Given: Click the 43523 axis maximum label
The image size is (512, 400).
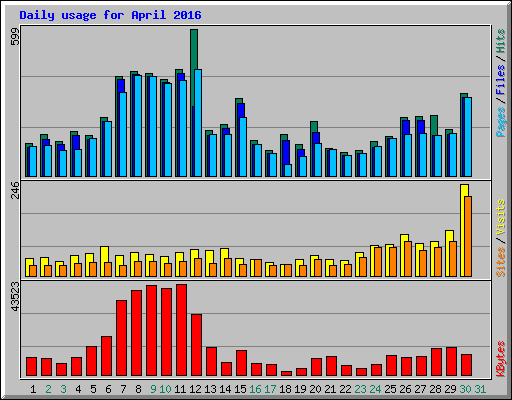Looking at the screenshot, I should coord(15,296).
